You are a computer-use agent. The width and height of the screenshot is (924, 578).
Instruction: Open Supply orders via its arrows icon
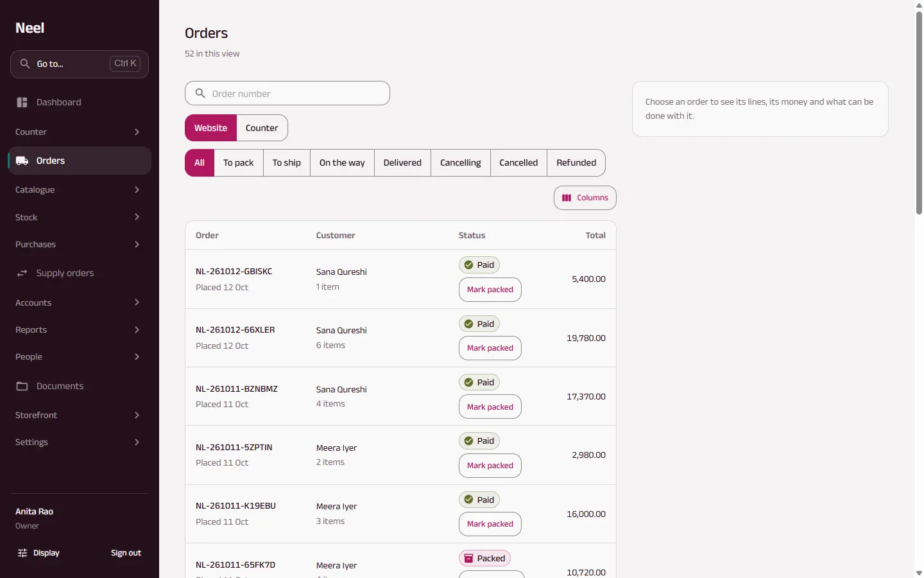tap(22, 273)
